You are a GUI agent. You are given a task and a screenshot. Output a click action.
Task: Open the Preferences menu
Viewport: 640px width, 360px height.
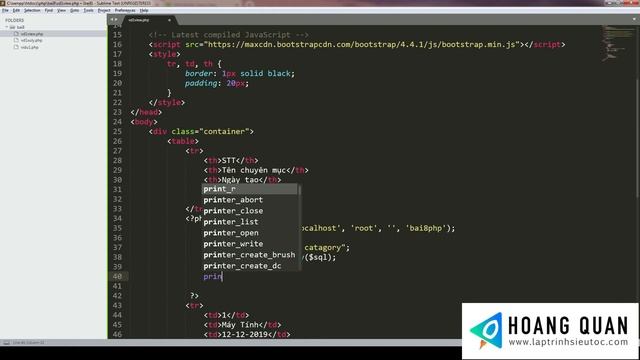125,10
